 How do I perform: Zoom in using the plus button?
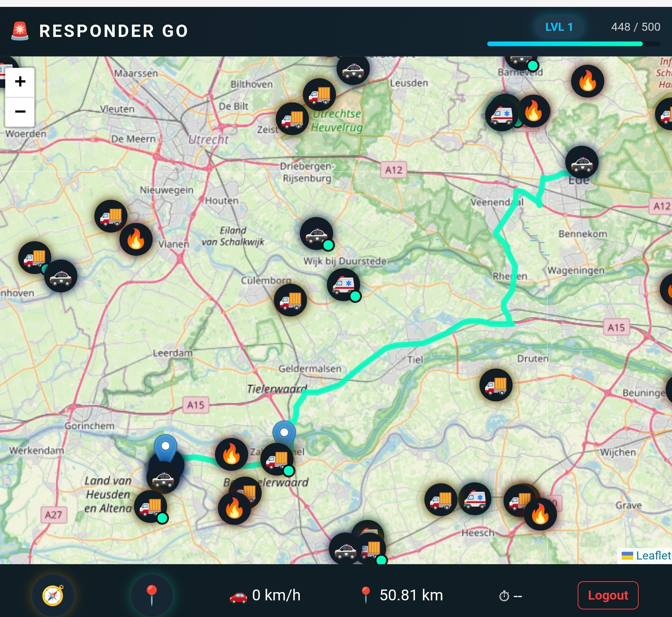[20, 81]
